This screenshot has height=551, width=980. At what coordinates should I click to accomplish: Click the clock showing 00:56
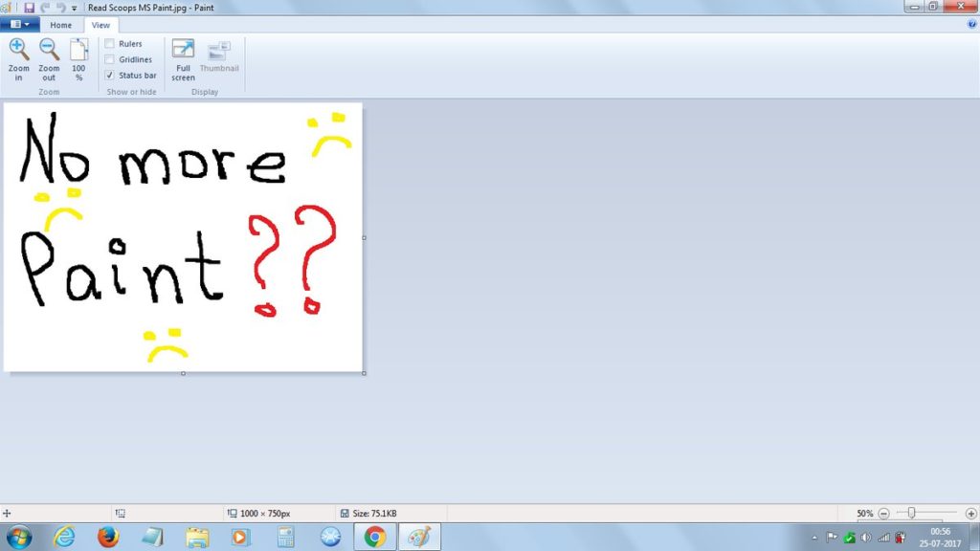tap(940, 532)
